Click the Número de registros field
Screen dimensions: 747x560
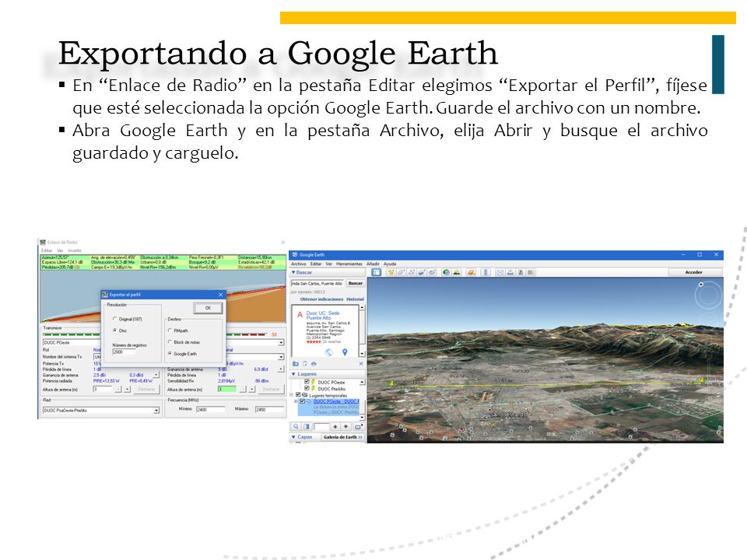coord(124,352)
